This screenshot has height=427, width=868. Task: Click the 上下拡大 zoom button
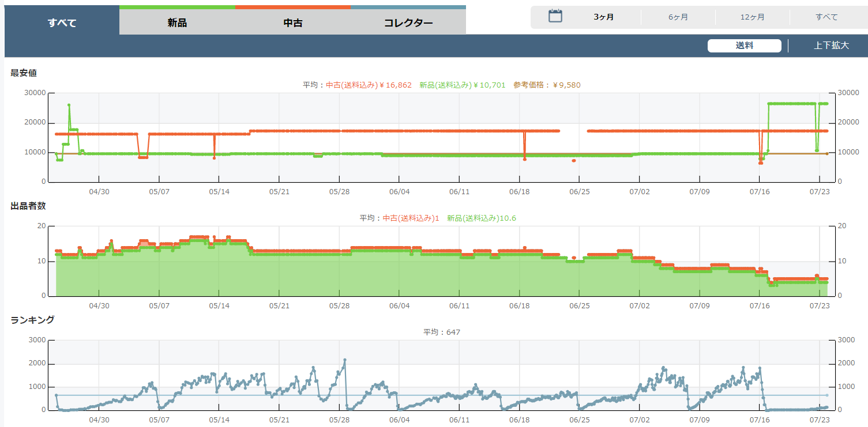tap(831, 46)
